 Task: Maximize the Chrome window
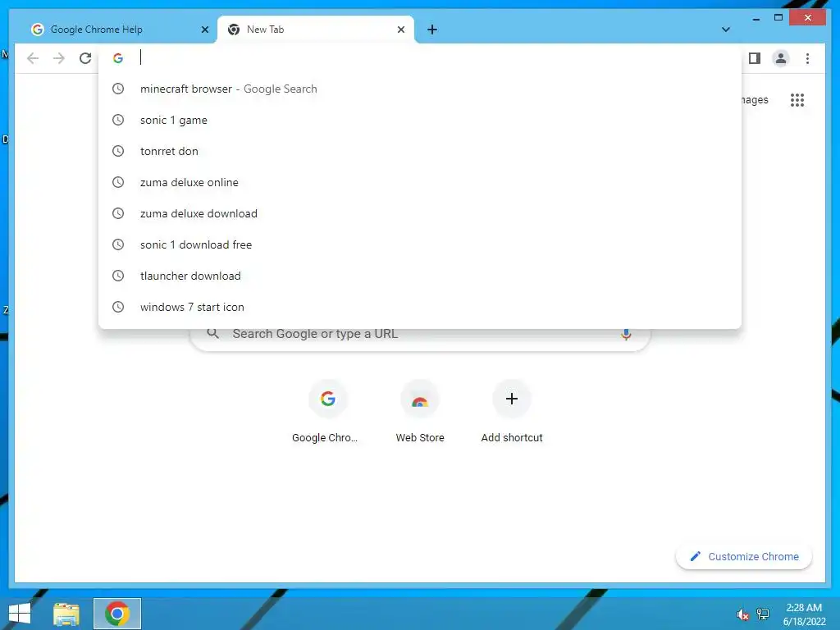pos(778,18)
